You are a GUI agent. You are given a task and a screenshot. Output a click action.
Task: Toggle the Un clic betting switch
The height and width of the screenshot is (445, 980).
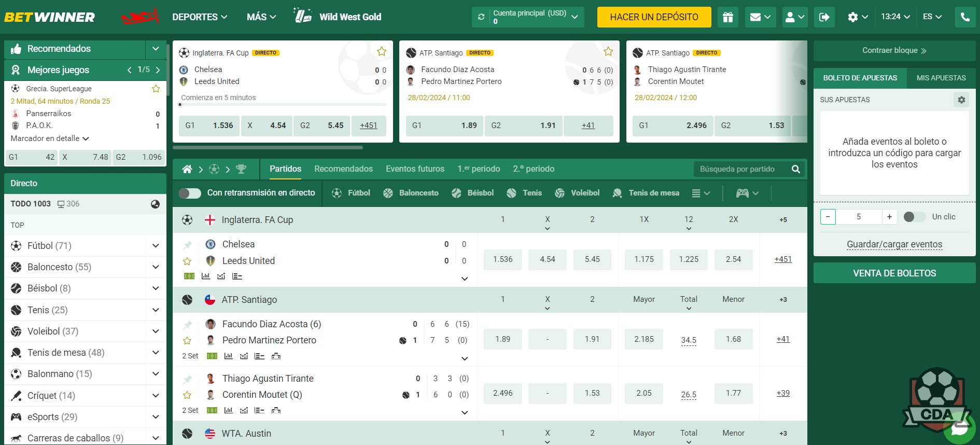[x=914, y=217]
